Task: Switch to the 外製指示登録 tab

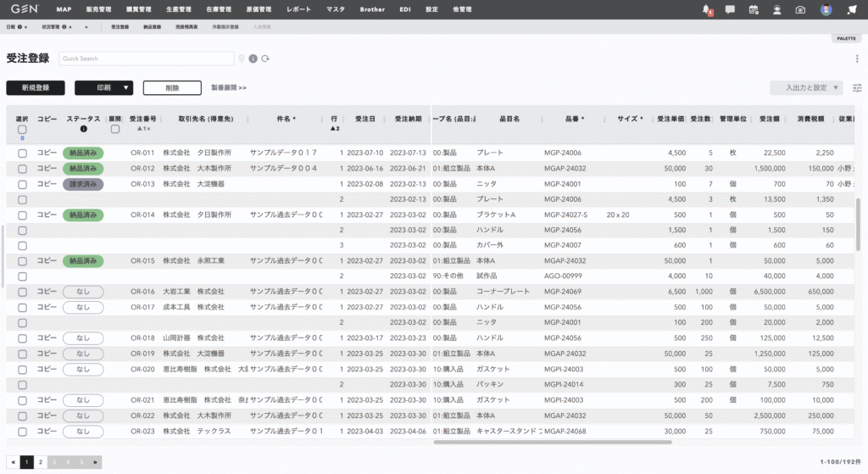Action: [225, 26]
